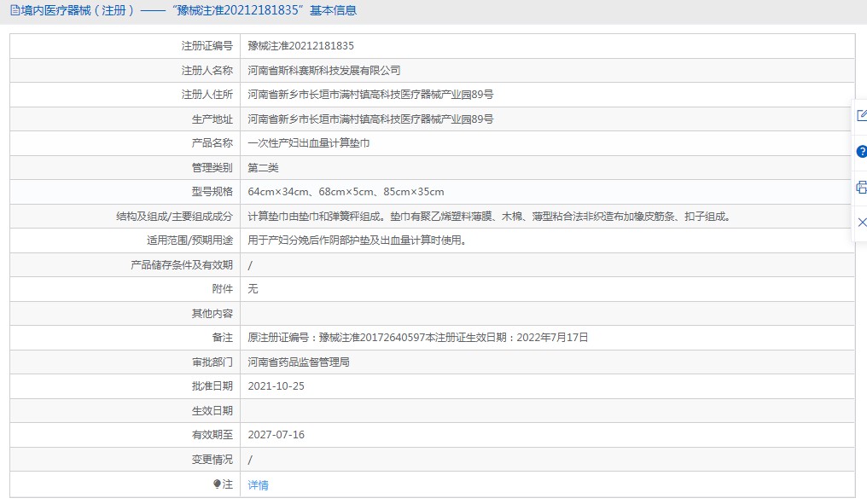Image resolution: width=867 pixels, height=504 pixels.
Task: Select intended use text 用于产妇分娩后作阴部护垫
Action: tap(358, 240)
